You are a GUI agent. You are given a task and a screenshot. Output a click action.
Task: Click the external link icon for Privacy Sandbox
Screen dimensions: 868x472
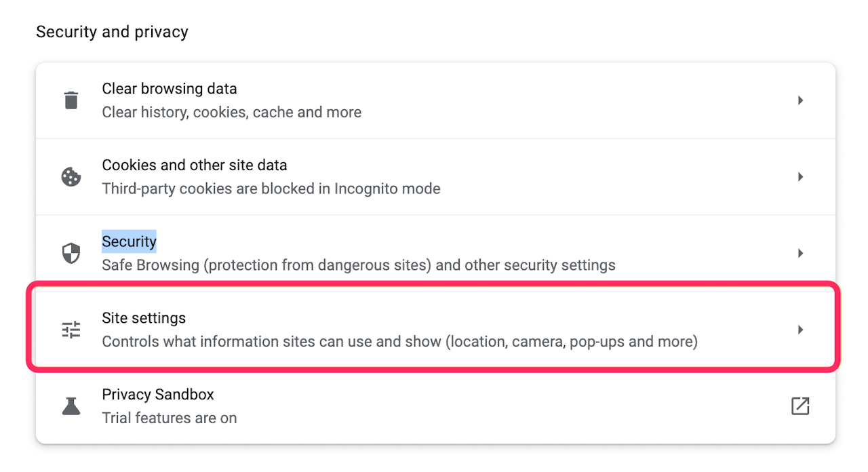point(800,406)
